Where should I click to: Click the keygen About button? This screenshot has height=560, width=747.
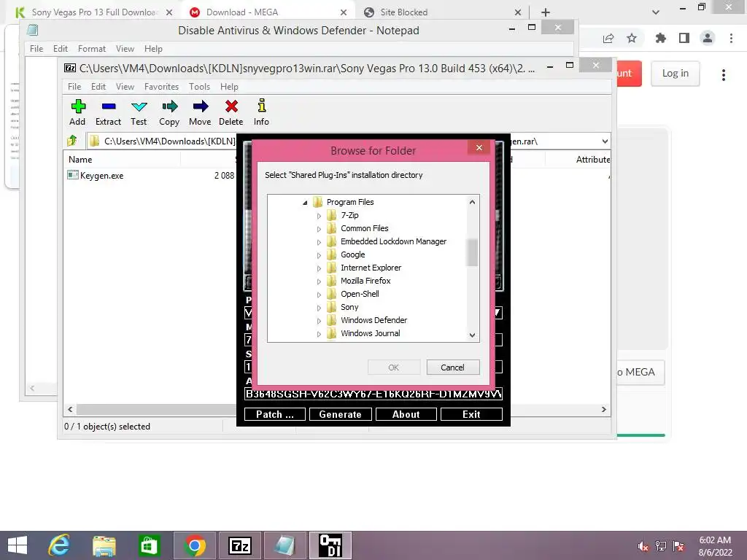pyautogui.click(x=406, y=414)
